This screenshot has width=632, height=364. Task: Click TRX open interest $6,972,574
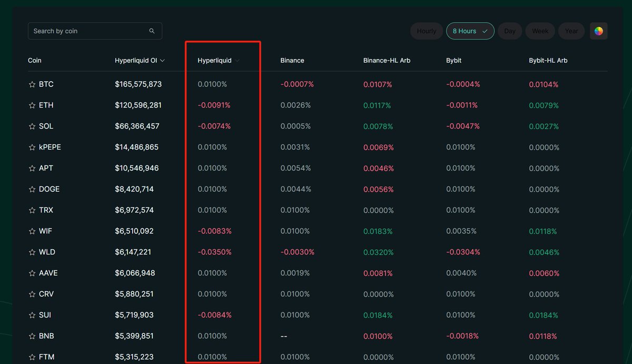[134, 210]
